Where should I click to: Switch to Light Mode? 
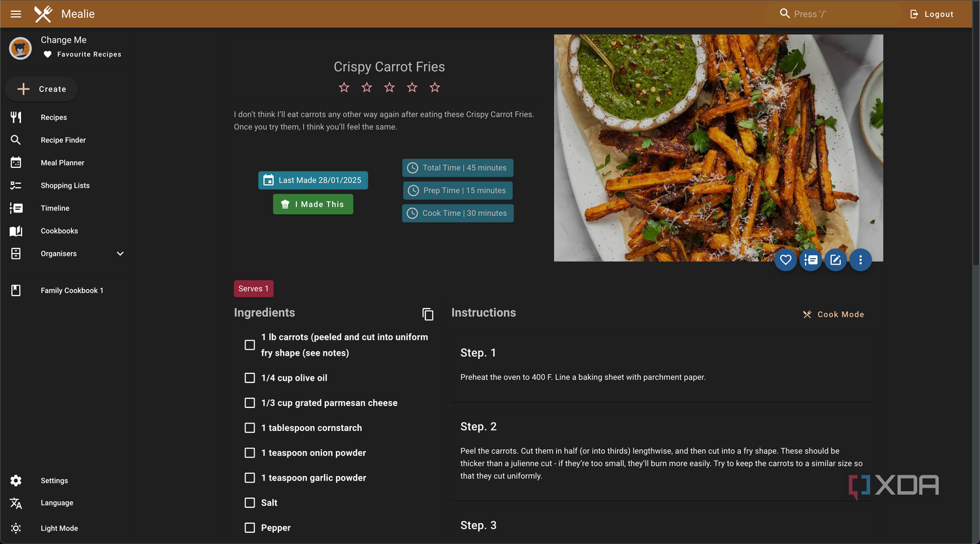(x=59, y=528)
